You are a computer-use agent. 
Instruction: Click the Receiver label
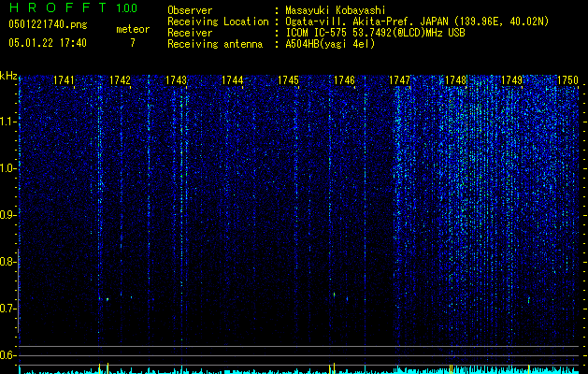pyautogui.click(x=190, y=33)
